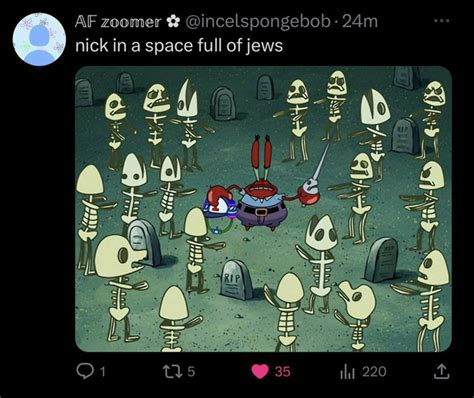Click the like count 35
The image size is (474, 398).
(x=282, y=372)
